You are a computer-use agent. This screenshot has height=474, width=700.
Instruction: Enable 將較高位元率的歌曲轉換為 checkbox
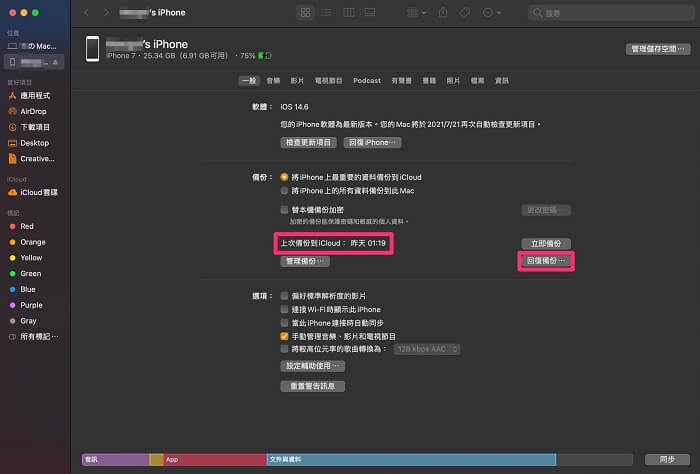tap(284, 349)
